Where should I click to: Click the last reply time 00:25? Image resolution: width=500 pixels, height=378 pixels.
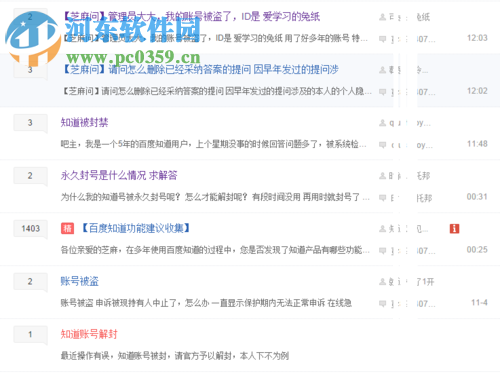click(477, 250)
